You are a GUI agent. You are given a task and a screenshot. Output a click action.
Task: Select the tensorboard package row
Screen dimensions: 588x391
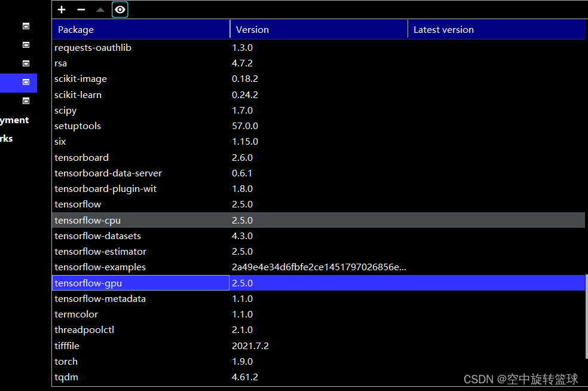(x=318, y=158)
